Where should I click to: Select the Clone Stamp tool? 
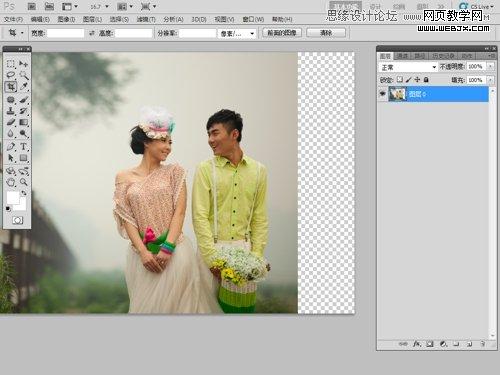click(x=11, y=111)
